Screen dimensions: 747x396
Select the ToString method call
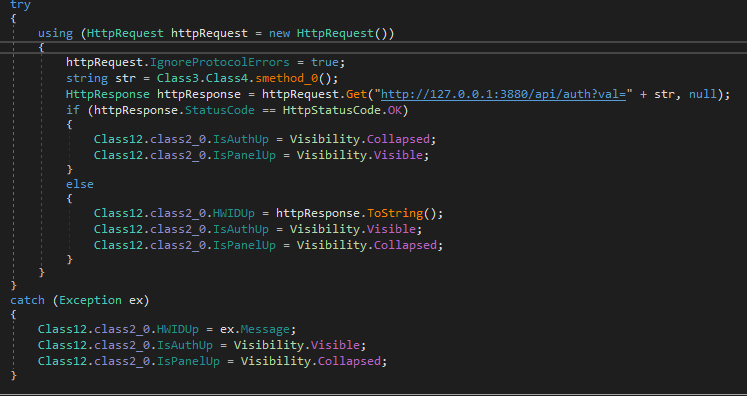pos(394,213)
